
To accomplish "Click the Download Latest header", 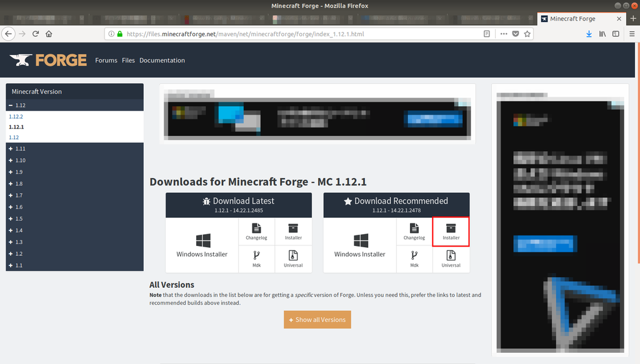I will pos(239,205).
